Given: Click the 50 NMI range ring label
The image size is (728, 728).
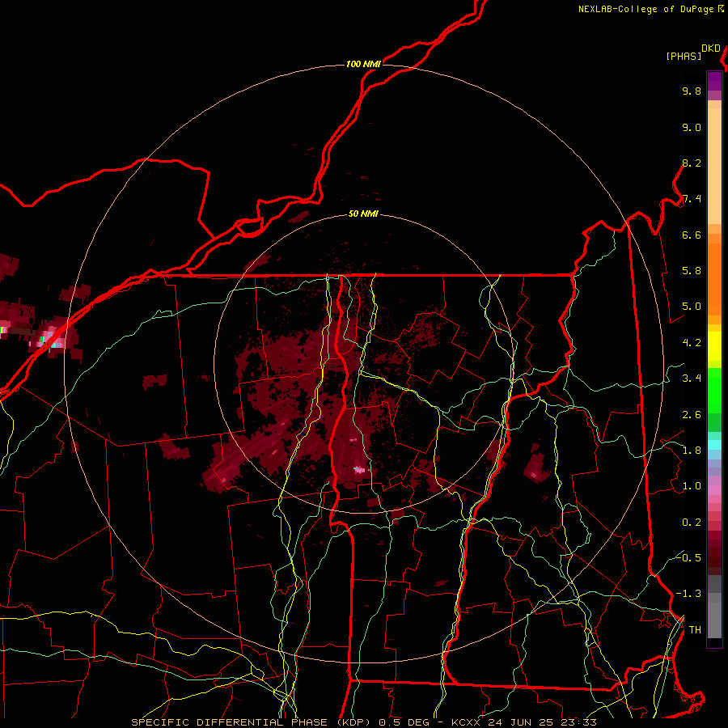Looking at the screenshot, I should [363, 214].
